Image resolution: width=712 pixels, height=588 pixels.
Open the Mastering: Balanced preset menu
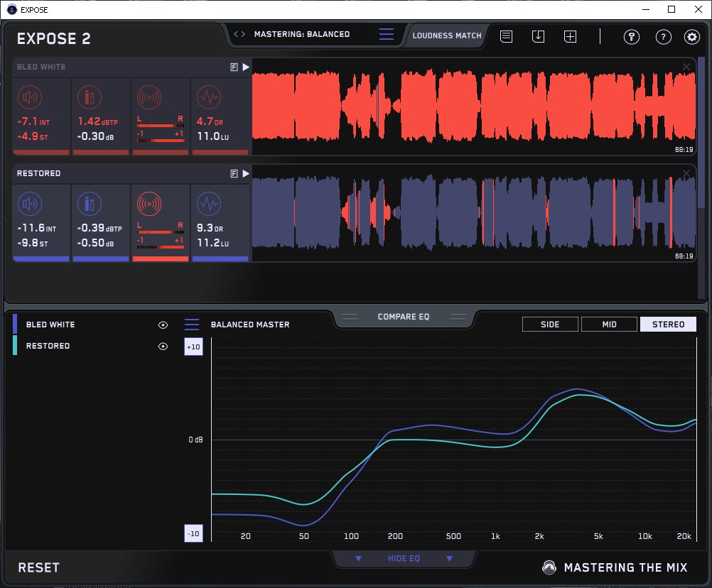click(x=302, y=34)
